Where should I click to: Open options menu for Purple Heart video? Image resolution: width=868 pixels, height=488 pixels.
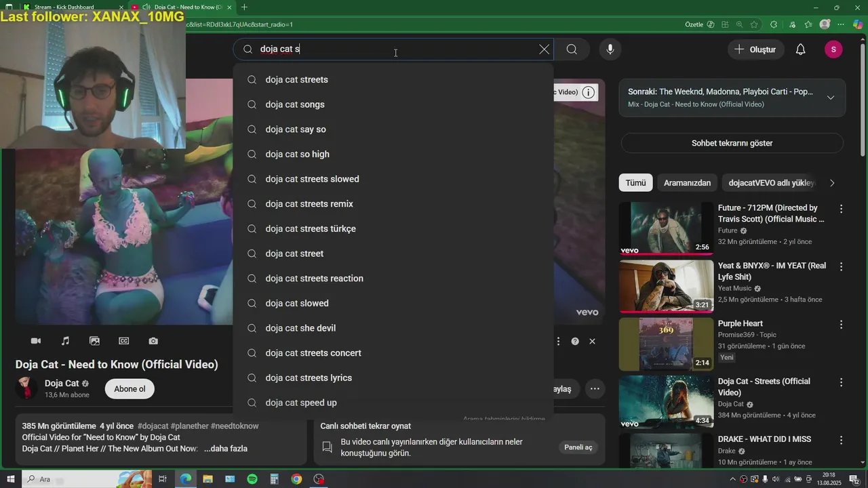[841, 325]
